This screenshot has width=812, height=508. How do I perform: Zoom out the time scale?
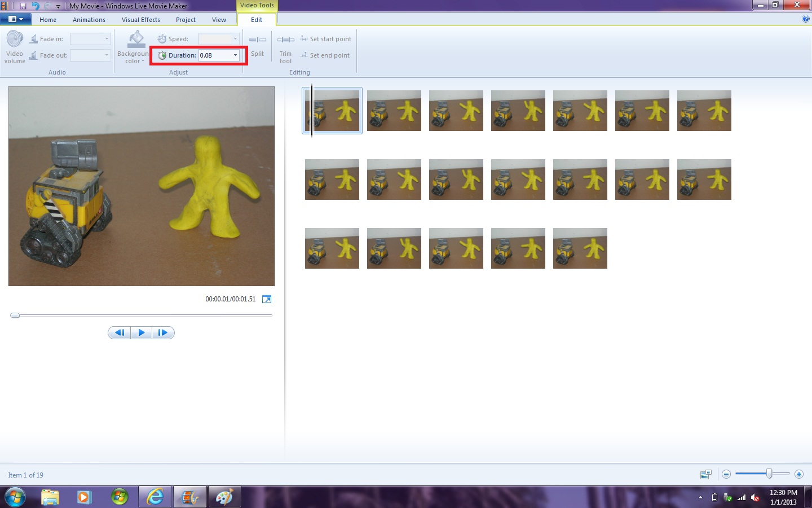coord(726,474)
